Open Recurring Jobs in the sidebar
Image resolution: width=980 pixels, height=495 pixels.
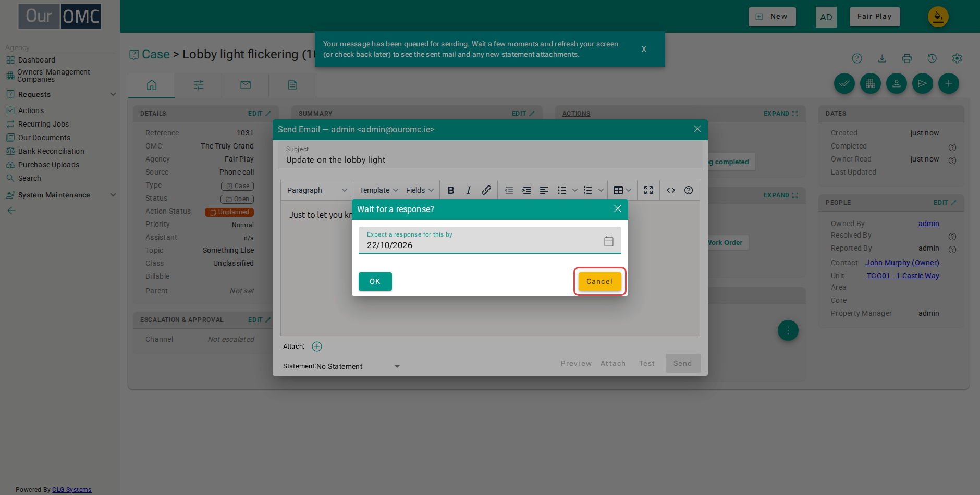point(43,124)
